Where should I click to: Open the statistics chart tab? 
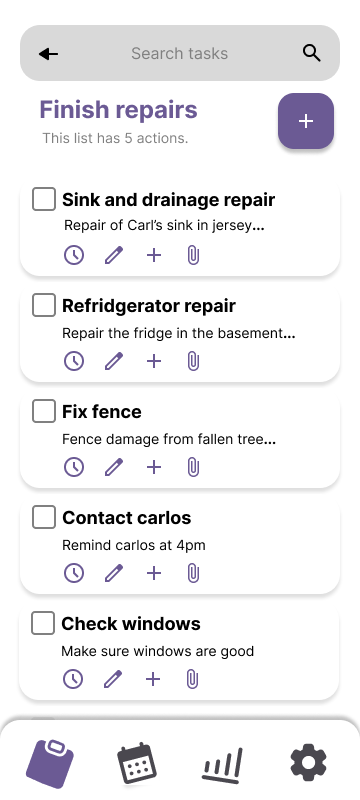tap(223, 765)
